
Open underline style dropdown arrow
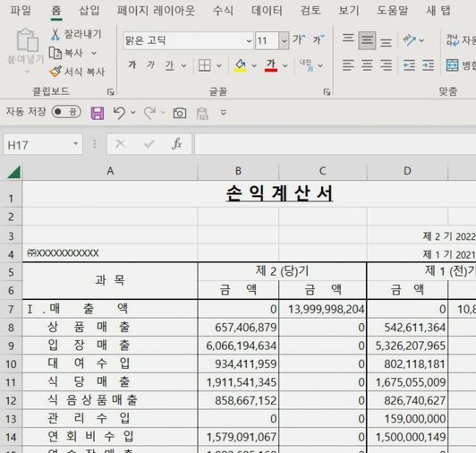(x=183, y=65)
